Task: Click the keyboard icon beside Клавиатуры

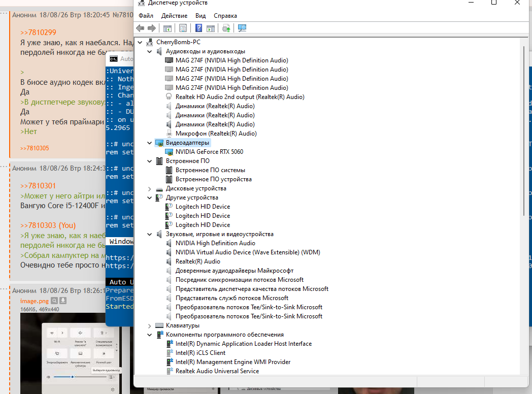Action: [x=159, y=325]
